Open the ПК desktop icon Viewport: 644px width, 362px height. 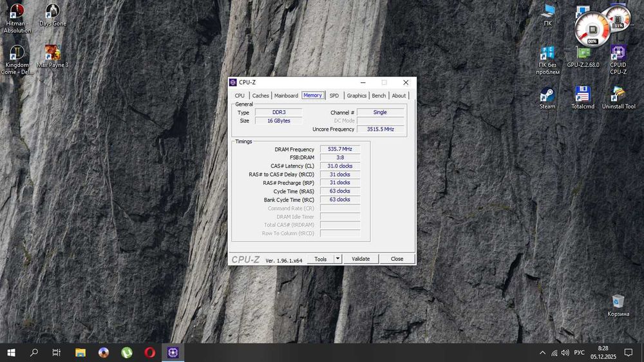coord(547,15)
